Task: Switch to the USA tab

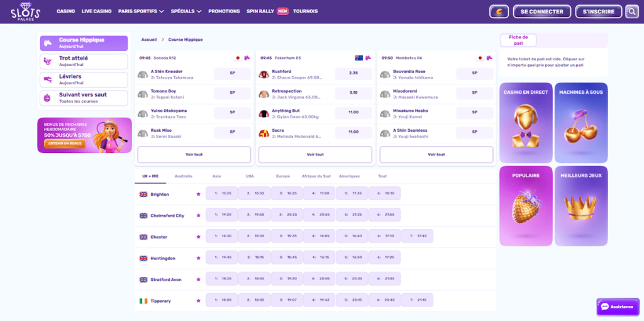Action: [x=250, y=176]
